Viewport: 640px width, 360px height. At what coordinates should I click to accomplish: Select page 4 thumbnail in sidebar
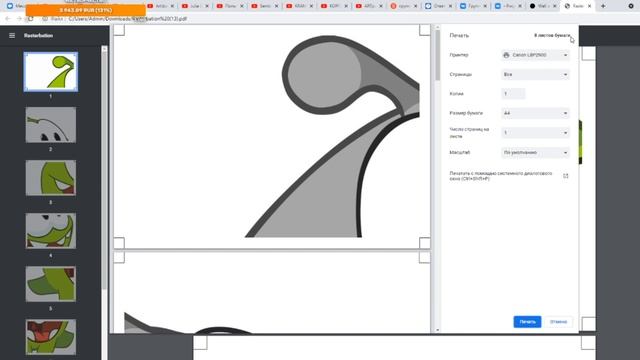pyautogui.click(x=51, y=231)
